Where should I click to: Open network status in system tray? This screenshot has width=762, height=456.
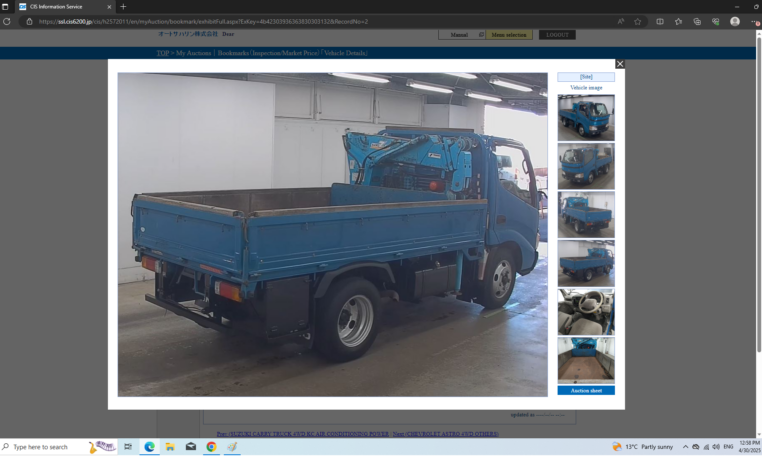(706, 447)
